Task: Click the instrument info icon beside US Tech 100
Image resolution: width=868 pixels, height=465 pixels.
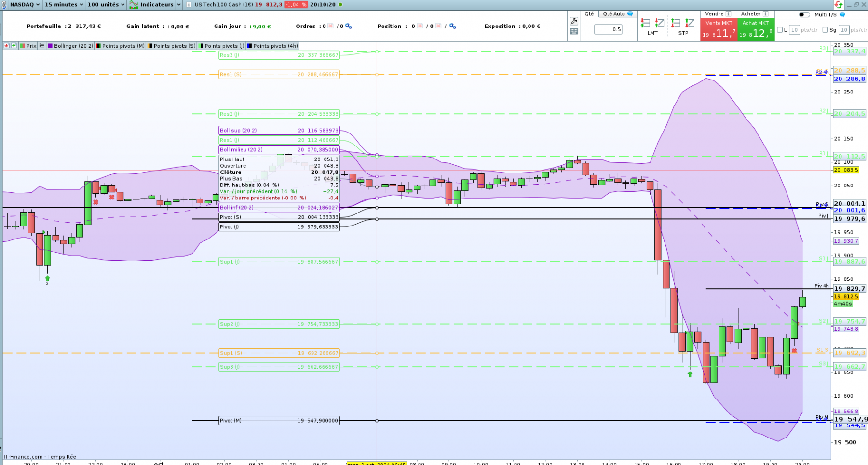Action: pos(188,5)
